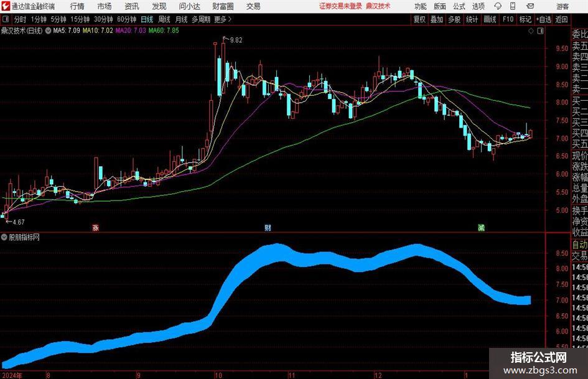This screenshot has height=379, width=588.
Task: Click the 自动 label in right panel
Action: point(580,245)
